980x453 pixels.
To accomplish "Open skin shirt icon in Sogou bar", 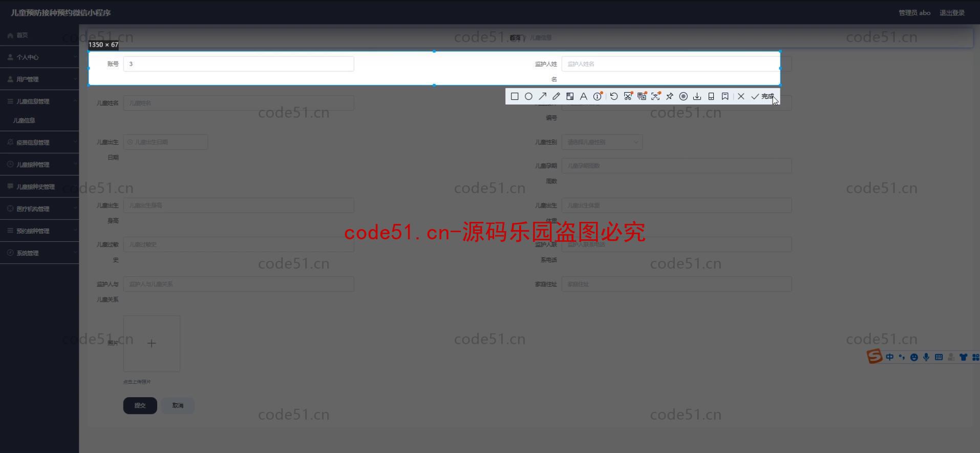I will click(x=963, y=357).
